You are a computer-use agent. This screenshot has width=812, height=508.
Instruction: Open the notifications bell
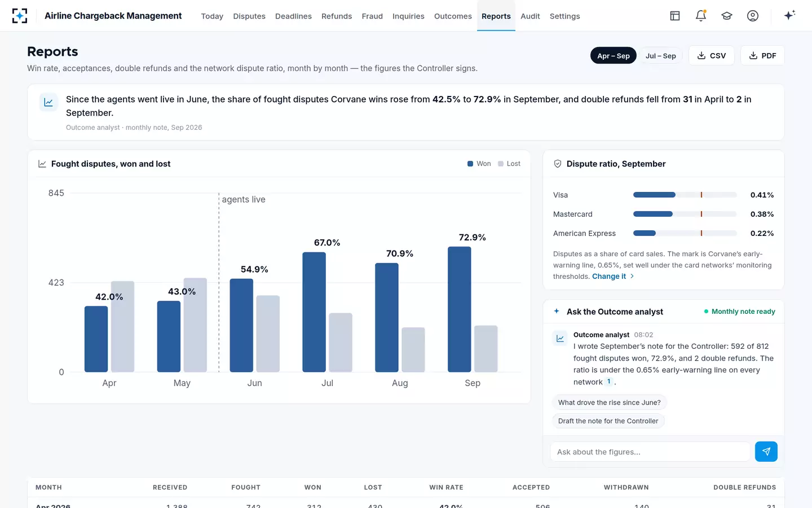coord(701,16)
